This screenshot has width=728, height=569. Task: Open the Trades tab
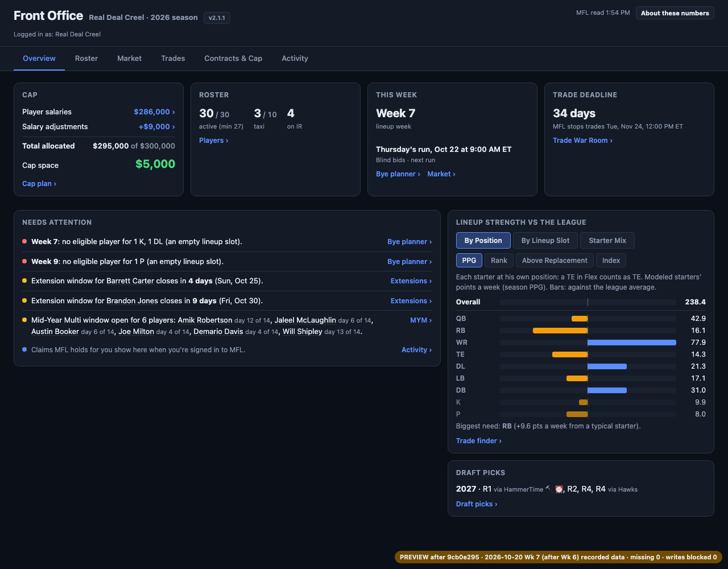(173, 58)
